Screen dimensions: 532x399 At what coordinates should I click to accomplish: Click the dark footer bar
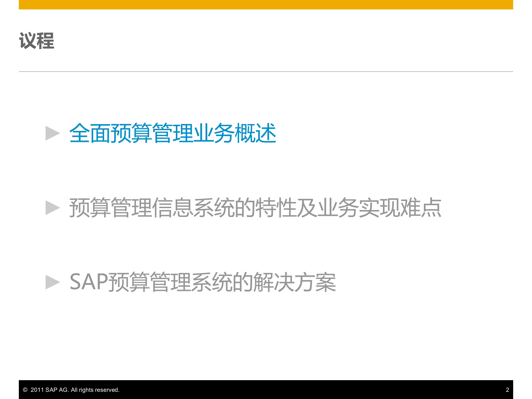(266, 390)
